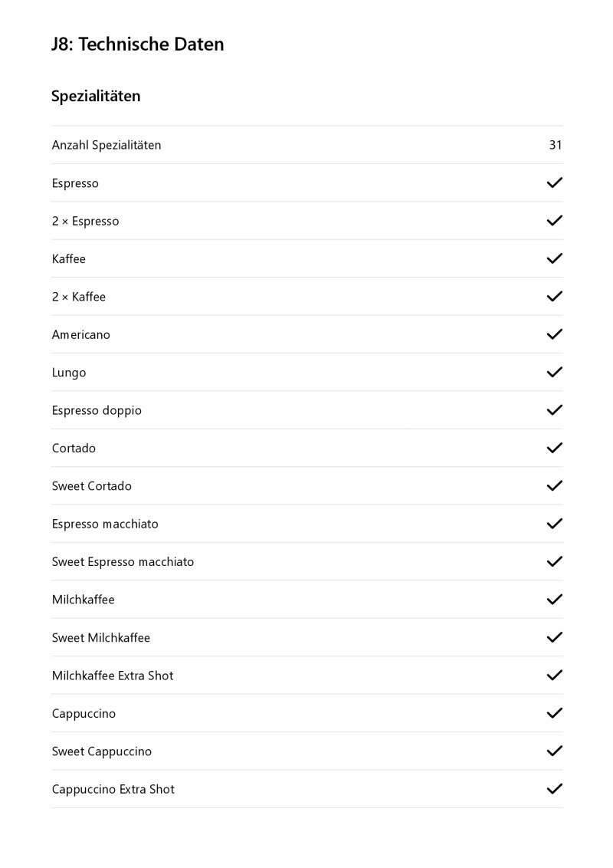Image resolution: width=613 pixels, height=868 pixels.
Task: Click the Sweet Espresso macchiato checkmark
Action: pyautogui.click(x=554, y=561)
